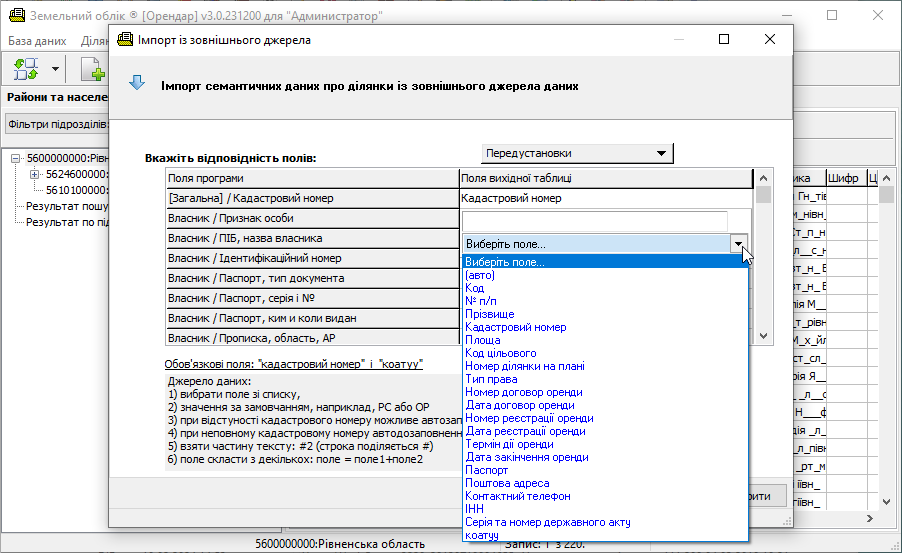Image resolution: width=902 pixels, height=553 pixels.
Task: Click the refresh structure toolbar icon
Action: coord(26,69)
